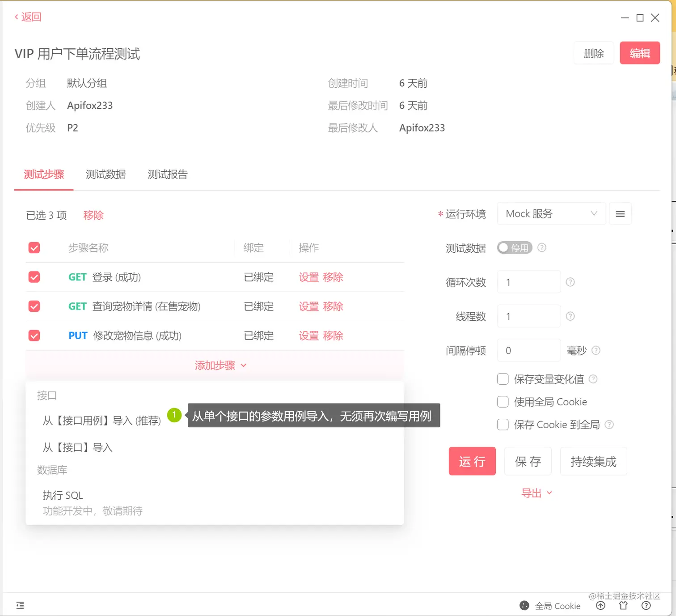The width and height of the screenshot is (676, 616).
Task: Click the help icon beside 保存 Cookie 到全局
Action: pyautogui.click(x=609, y=425)
